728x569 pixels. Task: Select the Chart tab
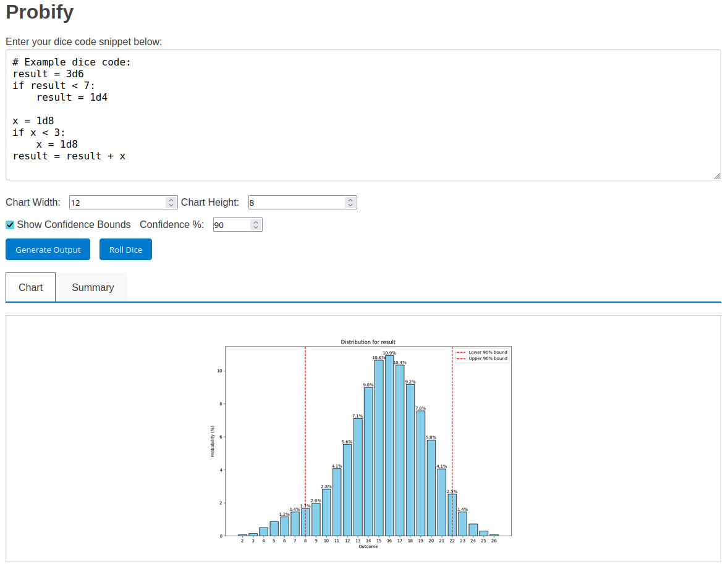[x=31, y=287]
